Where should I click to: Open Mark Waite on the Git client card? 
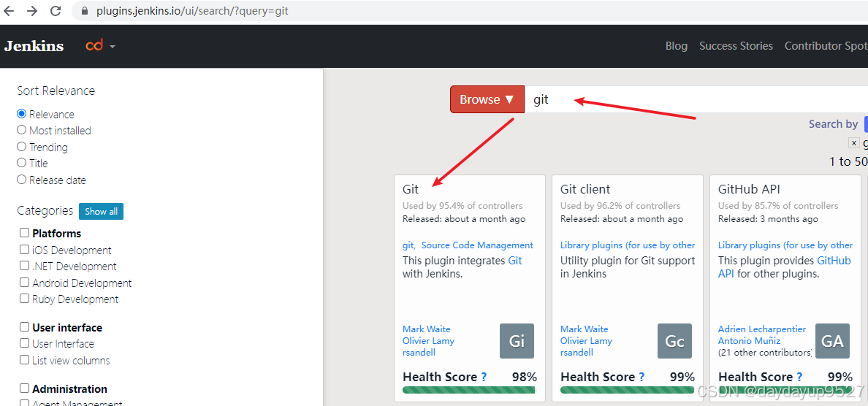pos(584,329)
